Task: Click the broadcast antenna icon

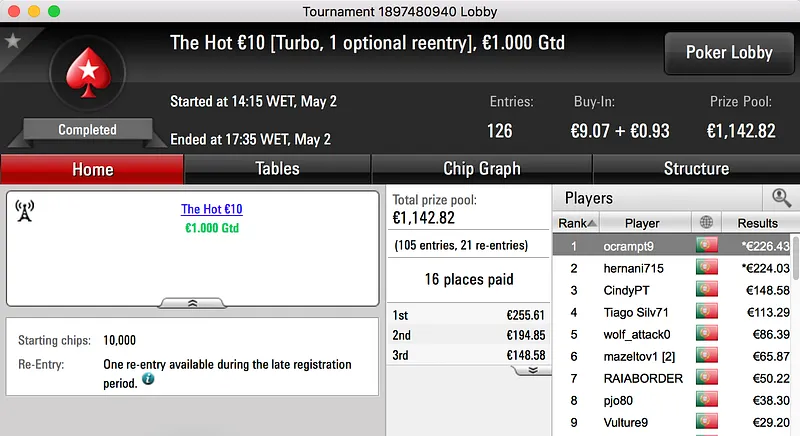Action: (25, 211)
